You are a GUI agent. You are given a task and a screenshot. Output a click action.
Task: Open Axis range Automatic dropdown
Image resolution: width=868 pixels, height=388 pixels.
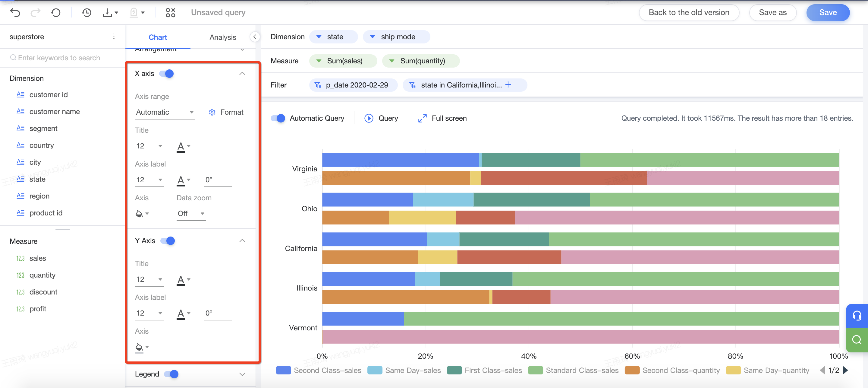coord(165,112)
